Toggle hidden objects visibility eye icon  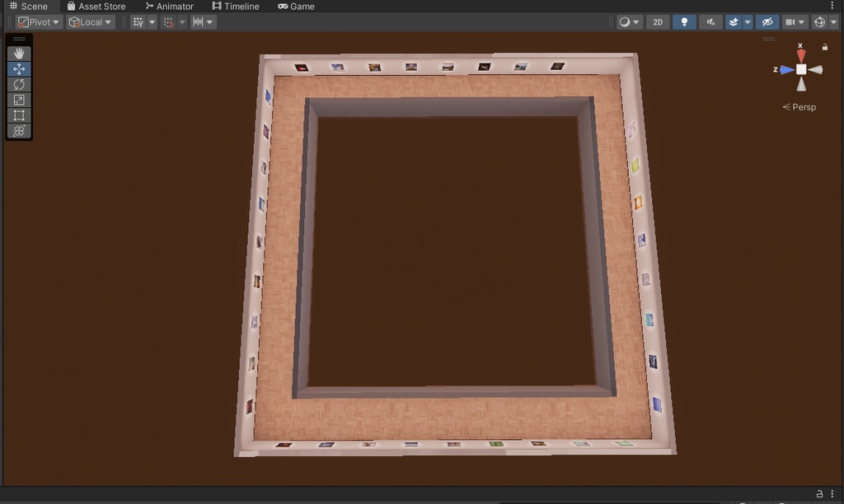(x=767, y=22)
